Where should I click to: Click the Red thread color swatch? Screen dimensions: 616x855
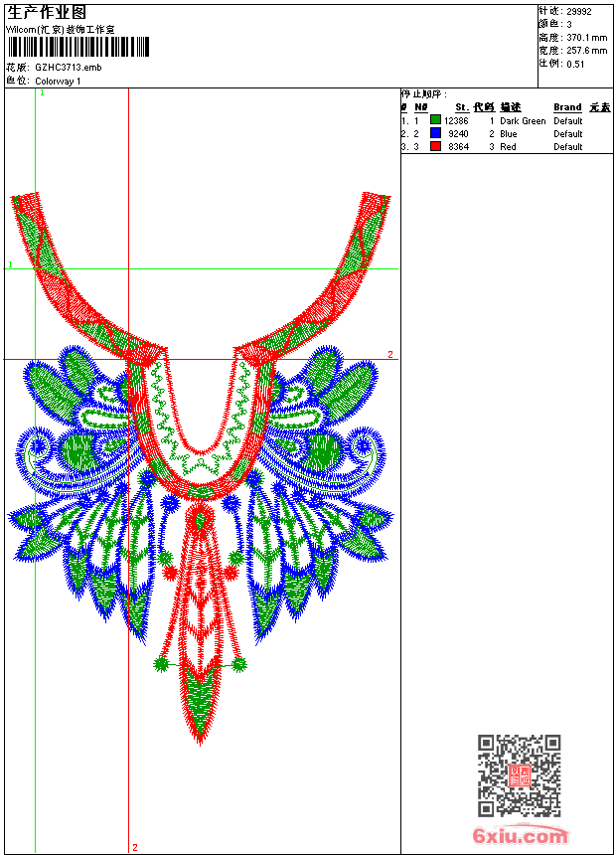coord(435,147)
